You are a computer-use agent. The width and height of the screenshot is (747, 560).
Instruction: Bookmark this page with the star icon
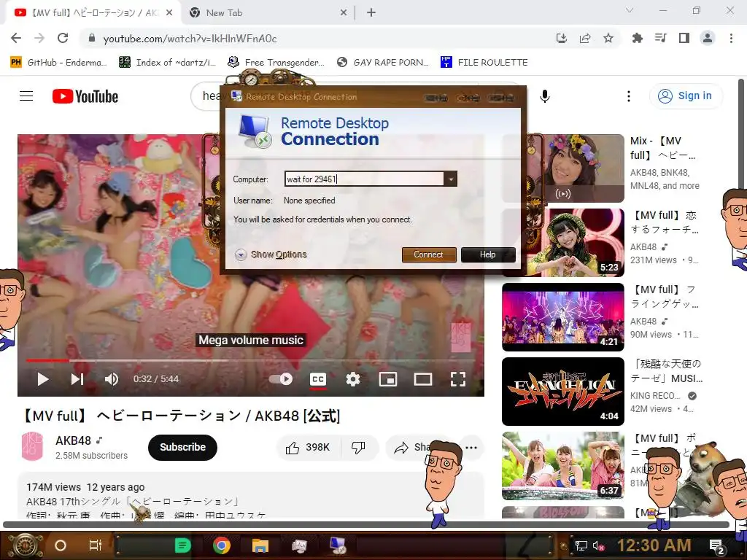pos(608,38)
